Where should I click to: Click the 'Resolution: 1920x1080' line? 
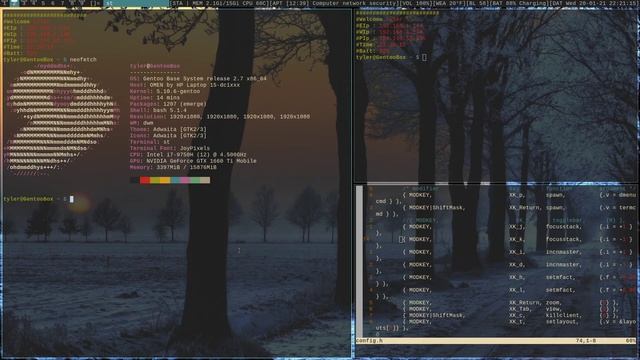(220, 117)
